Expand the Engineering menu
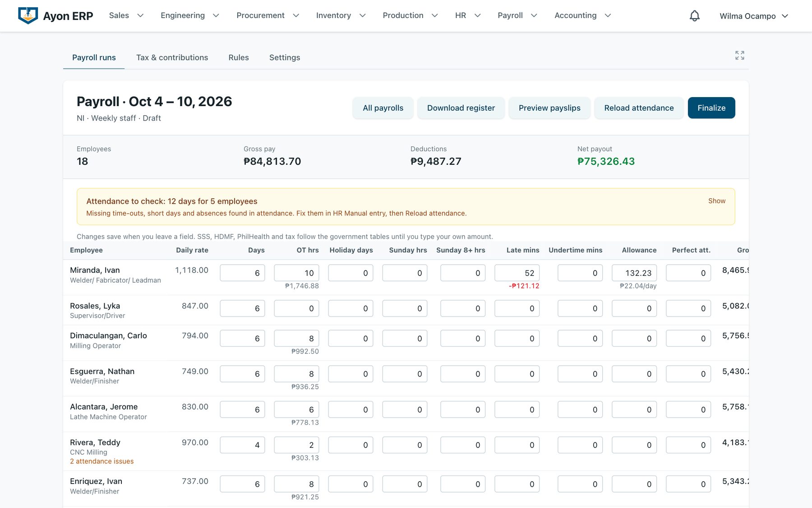 190,15
